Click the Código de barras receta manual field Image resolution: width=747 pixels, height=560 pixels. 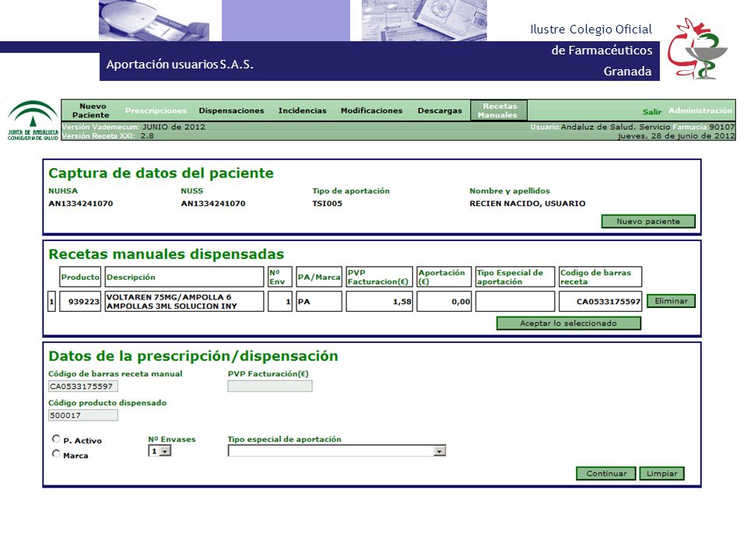83,387
